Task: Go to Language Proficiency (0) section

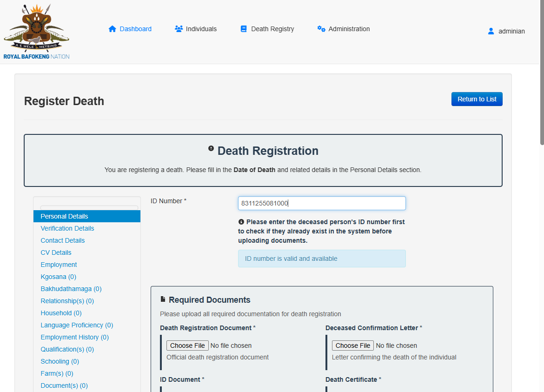Action: pos(77,325)
